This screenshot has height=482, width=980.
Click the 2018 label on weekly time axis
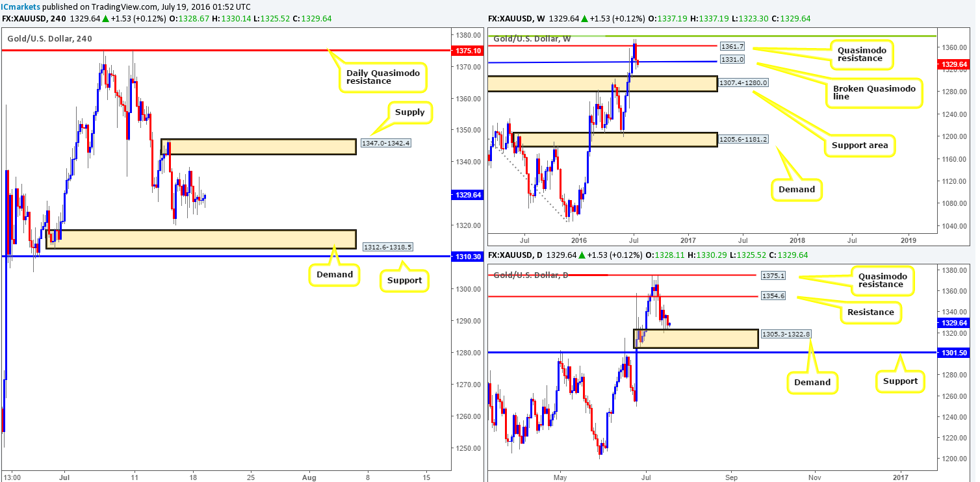[797, 240]
